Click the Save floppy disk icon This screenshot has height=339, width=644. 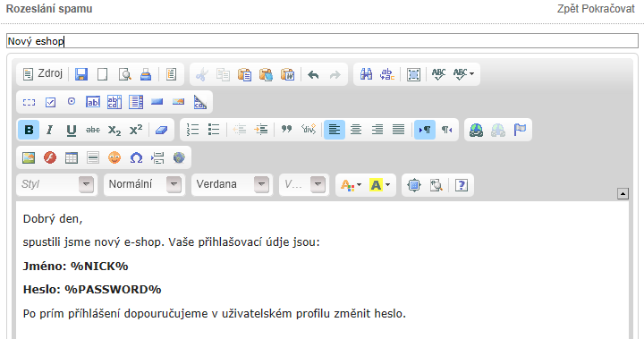(x=81, y=74)
